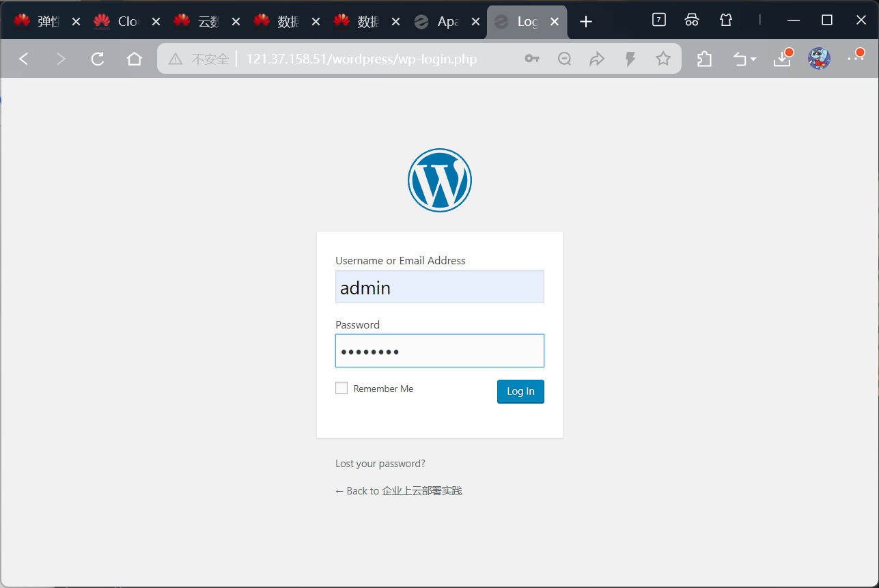
Task: Close the Clou tab
Action: click(156, 22)
